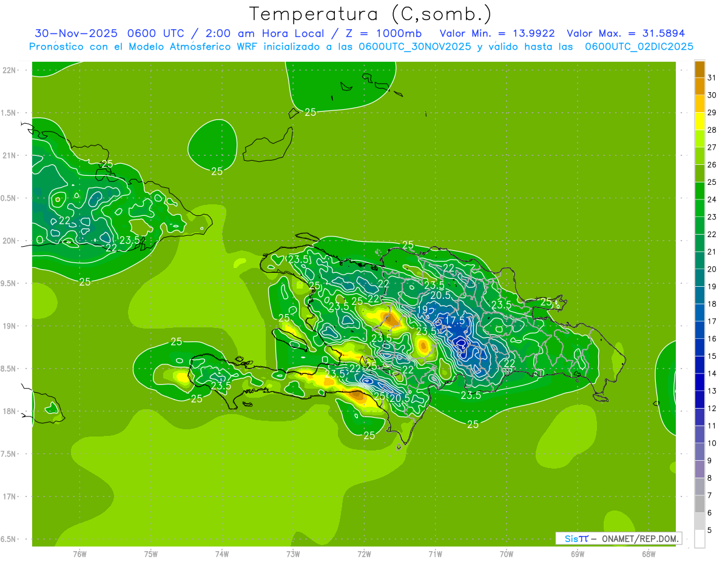Click the '70W' longitude axis label
Viewport: 728px width, 562px height.
coord(506,554)
